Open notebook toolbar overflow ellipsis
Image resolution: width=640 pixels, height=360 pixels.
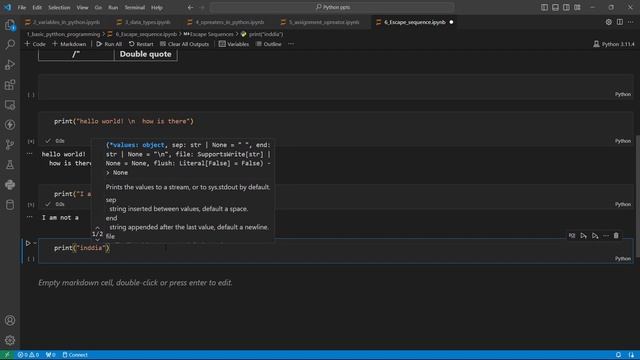coord(291,44)
